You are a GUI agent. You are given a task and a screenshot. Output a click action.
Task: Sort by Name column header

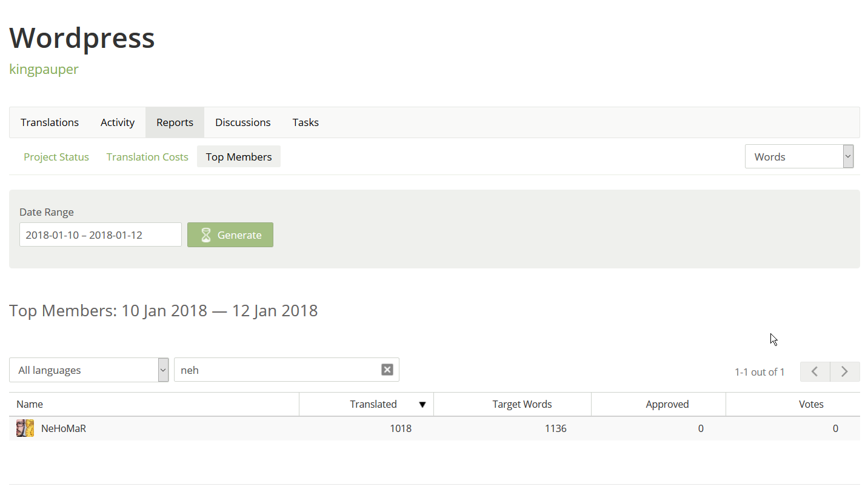pyautogui.click(x=154, y=404)
